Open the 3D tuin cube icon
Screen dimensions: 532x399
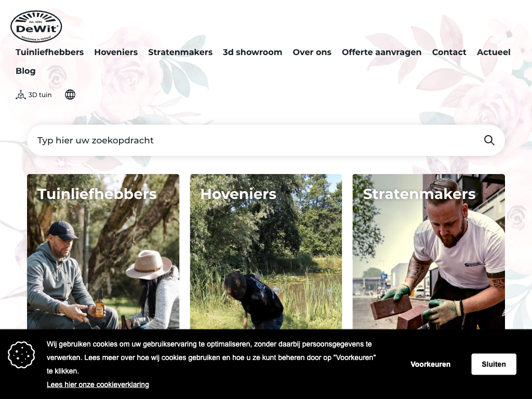click(x=21, y=95)
